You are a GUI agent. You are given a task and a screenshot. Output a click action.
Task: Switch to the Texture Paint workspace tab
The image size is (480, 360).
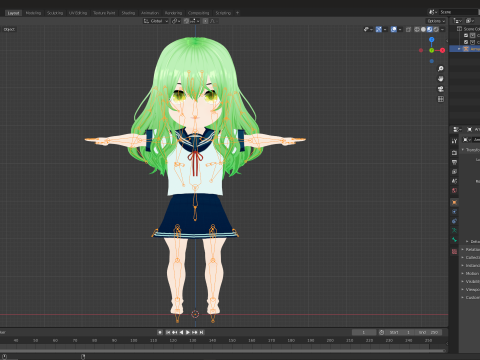104,13
